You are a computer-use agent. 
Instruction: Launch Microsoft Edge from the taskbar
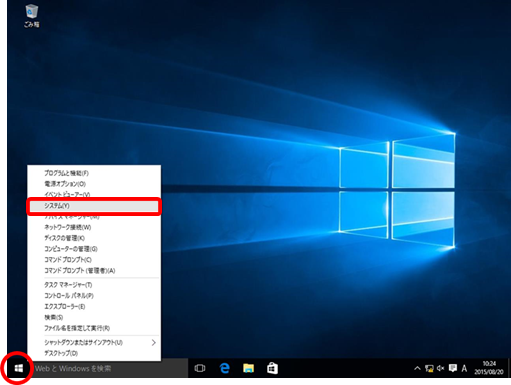click(x=224, y=368)
